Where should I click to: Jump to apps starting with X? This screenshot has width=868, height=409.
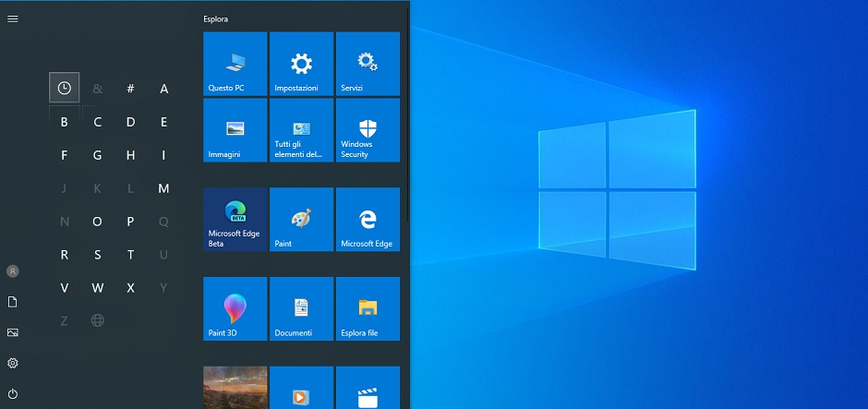[x=130, y=288]
